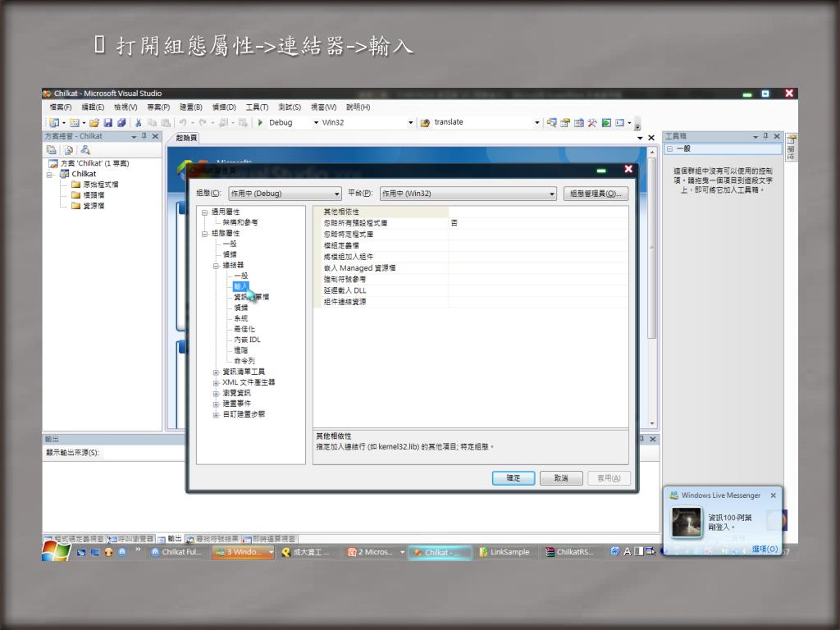Click the 確定 button in the properties dialog
Image resolution: width=840 pixels, height=630 pixels.
coord(514,478)
